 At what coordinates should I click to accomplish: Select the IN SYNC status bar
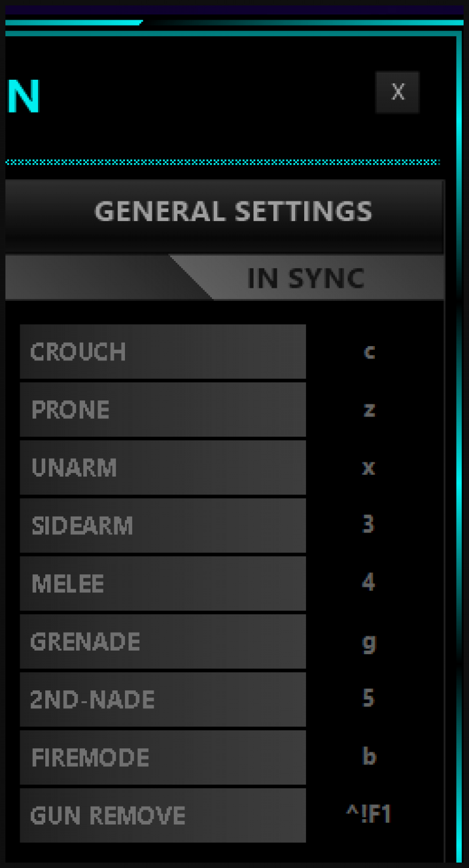(305, 278)
